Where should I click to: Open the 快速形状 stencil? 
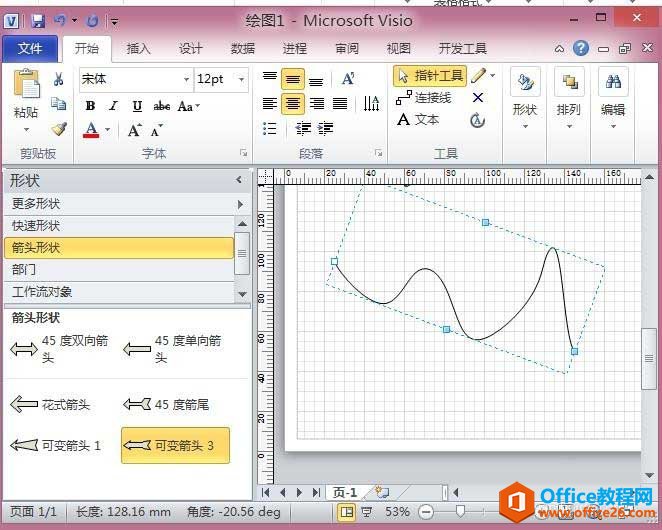click(119, 226)
